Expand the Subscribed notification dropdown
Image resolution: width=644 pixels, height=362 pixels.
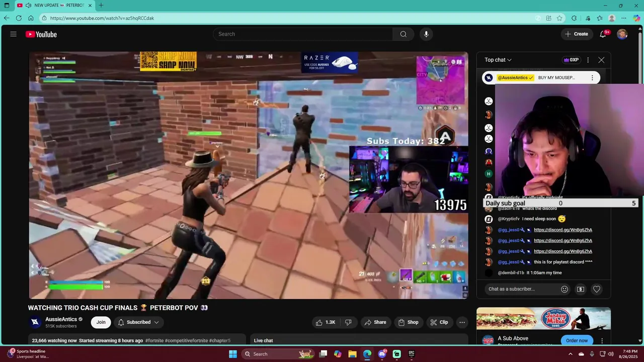(138, 322)
